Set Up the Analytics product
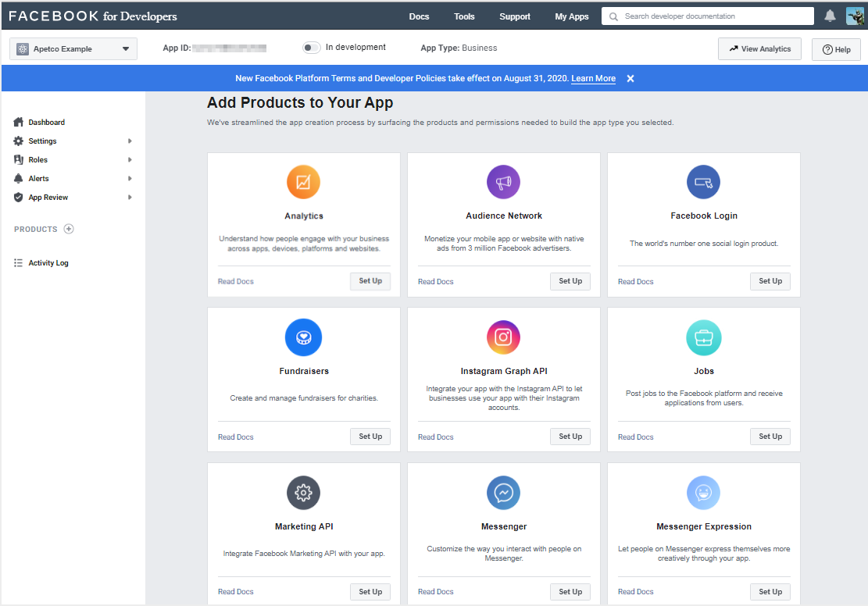 370,281
